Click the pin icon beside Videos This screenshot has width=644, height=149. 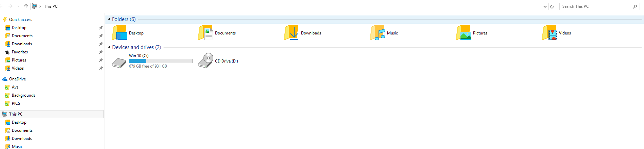[x=101, y=68]
